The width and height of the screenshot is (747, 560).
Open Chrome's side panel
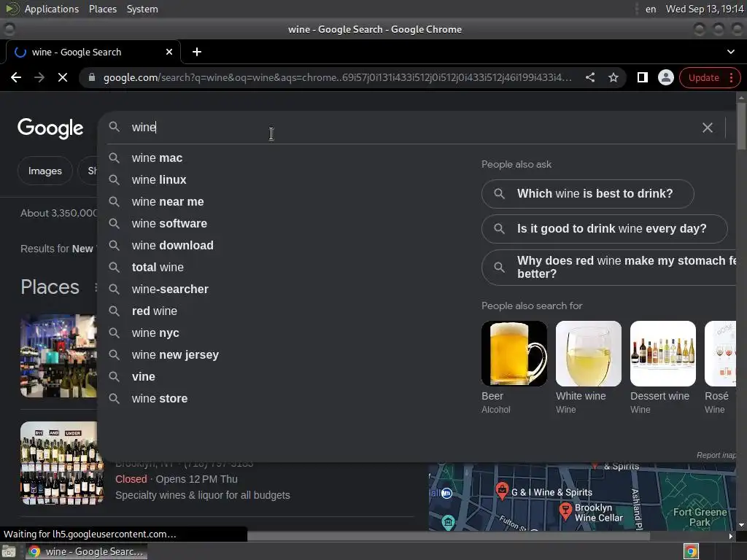click(642, 77)
